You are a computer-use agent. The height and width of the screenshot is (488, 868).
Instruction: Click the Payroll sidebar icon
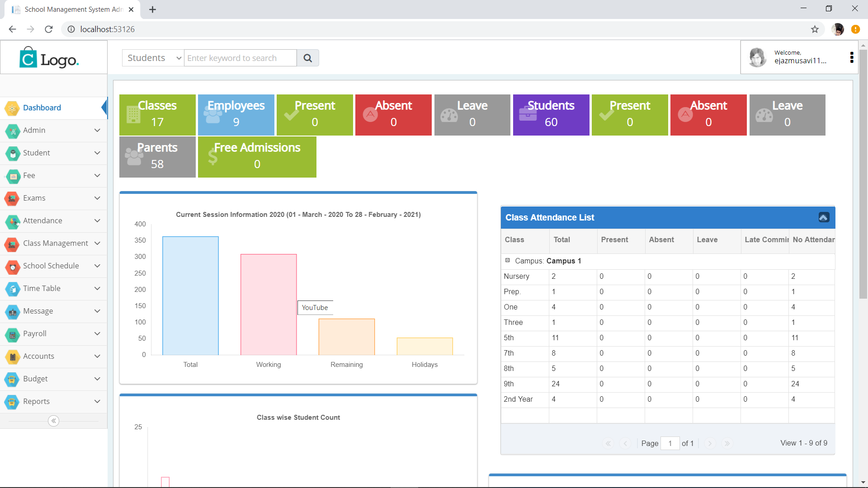12,334
